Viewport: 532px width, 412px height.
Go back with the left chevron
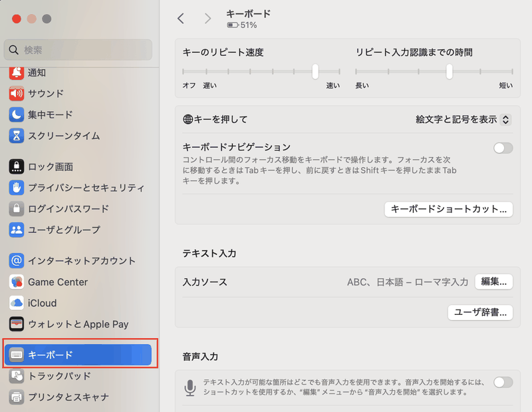tap(181, 19)
